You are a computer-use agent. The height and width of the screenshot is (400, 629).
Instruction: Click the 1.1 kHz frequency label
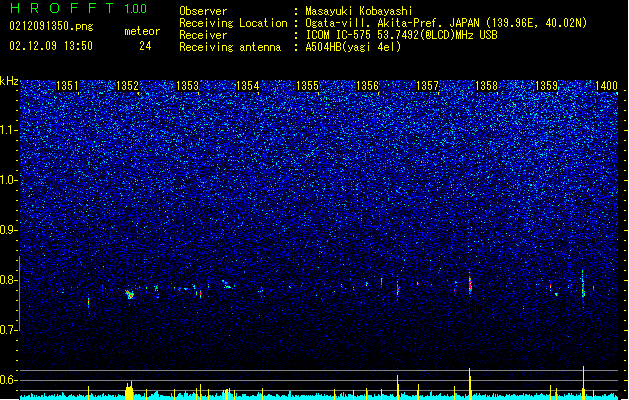click(9, 130)
